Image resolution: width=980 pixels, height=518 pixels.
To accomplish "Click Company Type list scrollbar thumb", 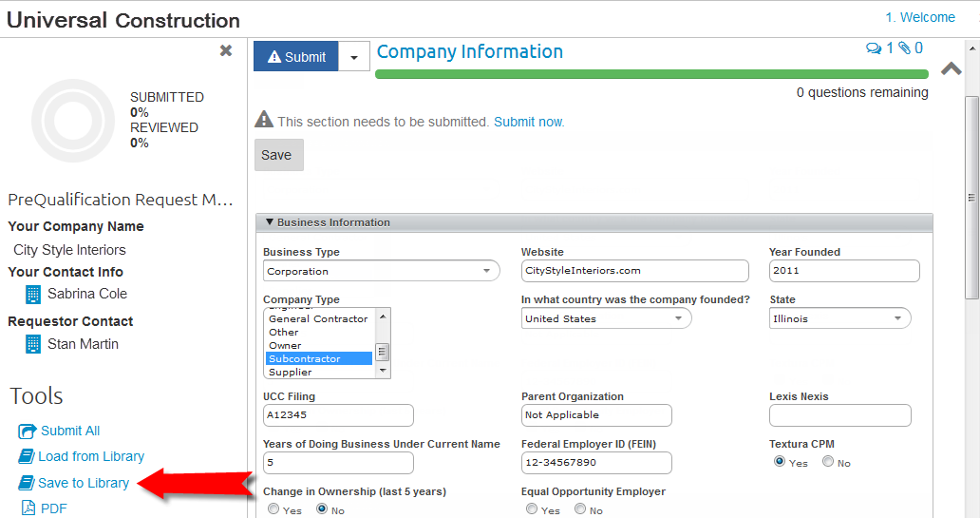I will tap(383, 352).
